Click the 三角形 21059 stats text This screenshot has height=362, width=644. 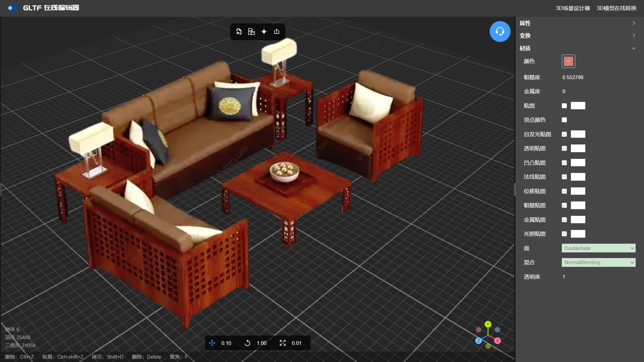[x=20, y=345]
